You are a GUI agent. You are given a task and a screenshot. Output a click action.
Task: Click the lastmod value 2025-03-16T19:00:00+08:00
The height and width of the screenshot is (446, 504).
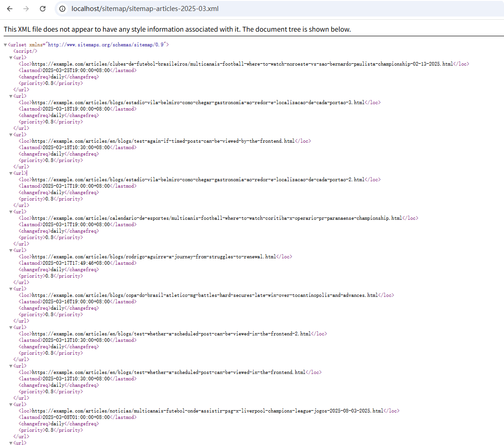click(76, 302)
